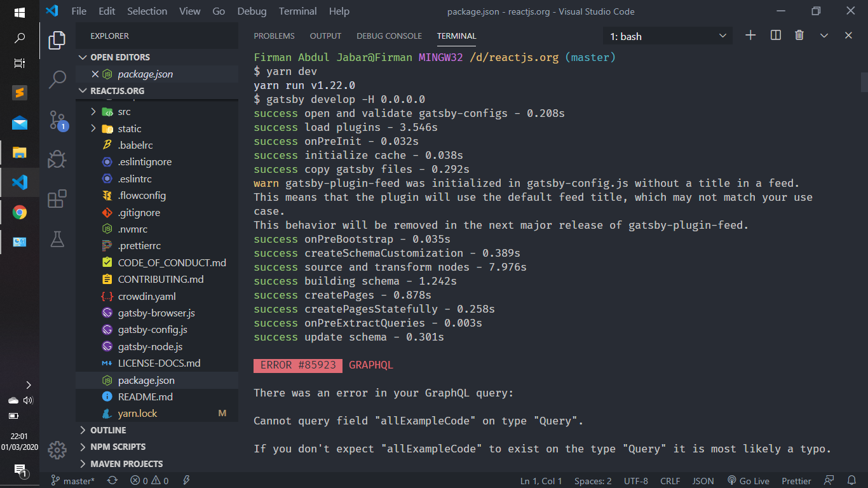Image resolution: width=868 pixels, height=488 pixels.
Task: Open the Mail app from taskbar
Action: 20,123
